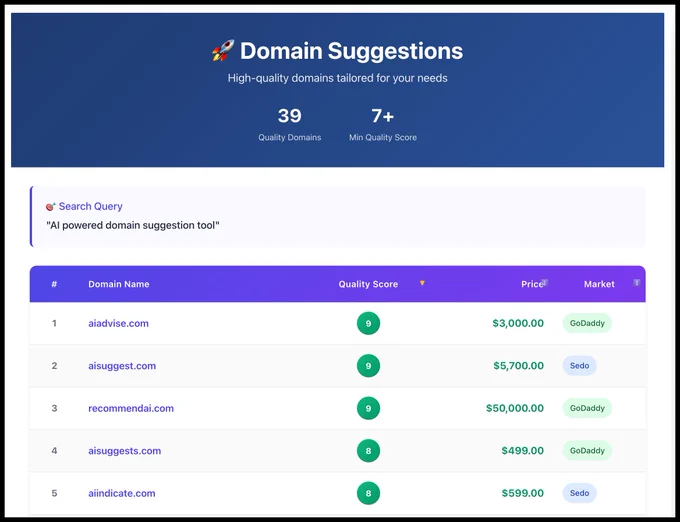Open the aiindicate.com link
Image resolution: width=680 pixels, height=522 pixels.
(x=121, y=493)
